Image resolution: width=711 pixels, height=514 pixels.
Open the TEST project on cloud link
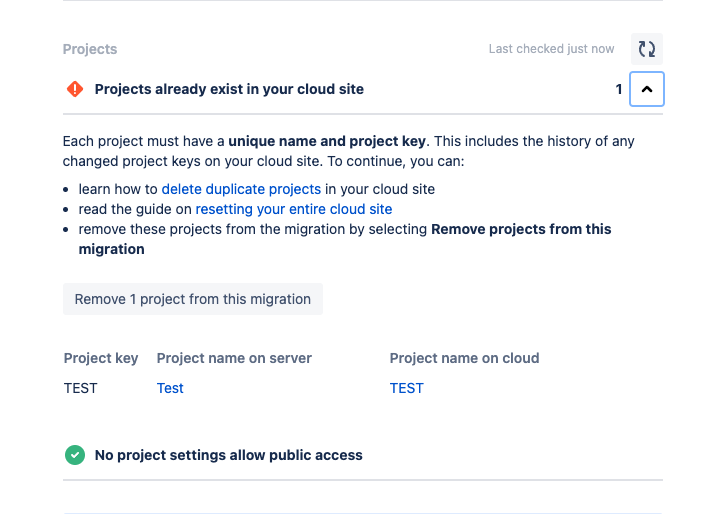point(407,388)
